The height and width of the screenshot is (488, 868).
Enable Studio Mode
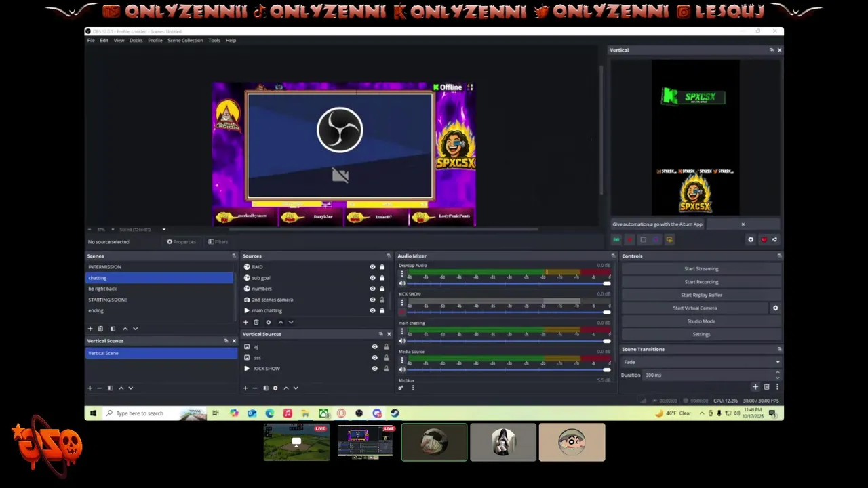point(701,321)
